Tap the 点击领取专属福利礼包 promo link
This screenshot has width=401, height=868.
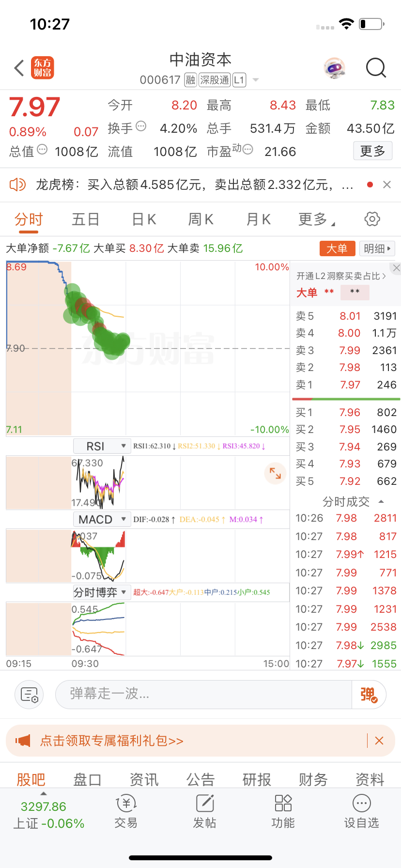(x=112, y=741)
